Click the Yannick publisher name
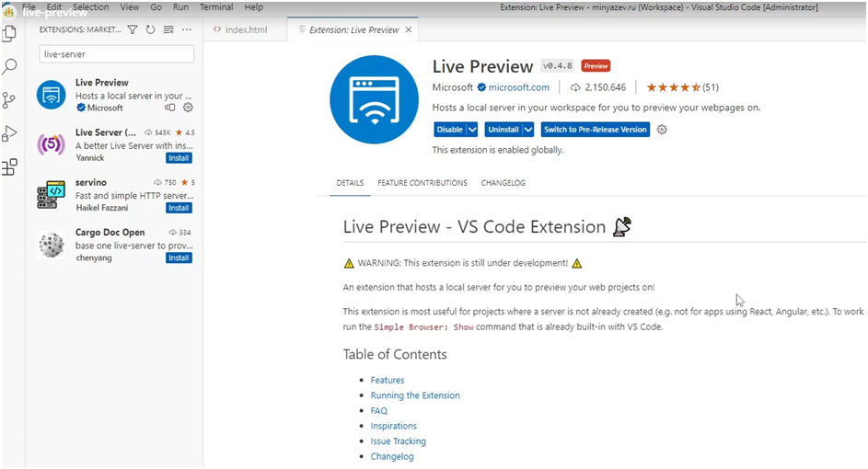The image size is (868, 469). tap(89, 157)
